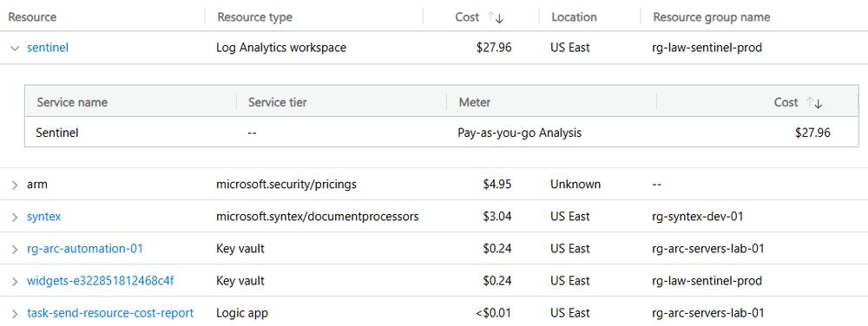Expand the widgets-e322851812468c4f row
This screenshot has height=326, width=868.
(x=15, y=281)
